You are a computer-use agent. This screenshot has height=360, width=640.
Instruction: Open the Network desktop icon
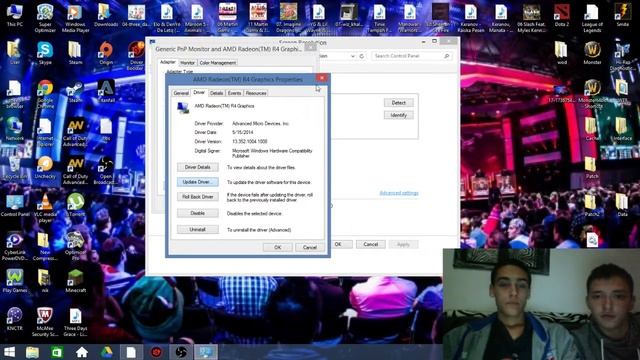click(x=14, y=129)
